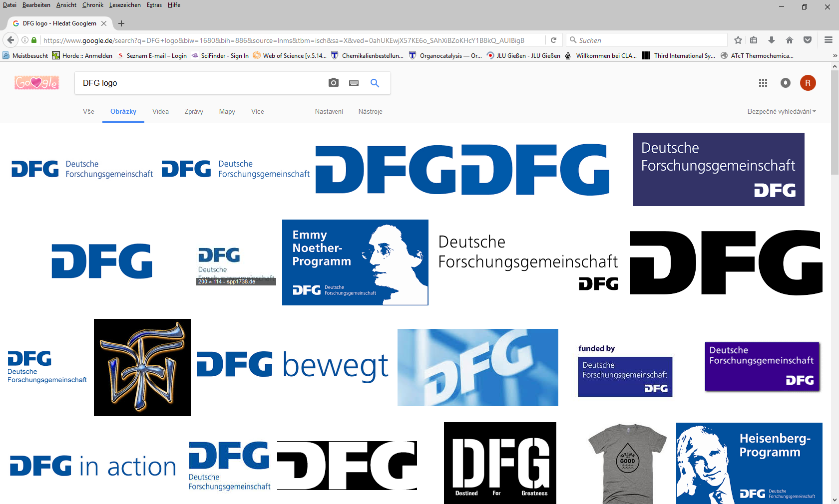
Task: Open Chemikalienbestellung bookmark
Action: pyautogui.click(x=367, y=56)
